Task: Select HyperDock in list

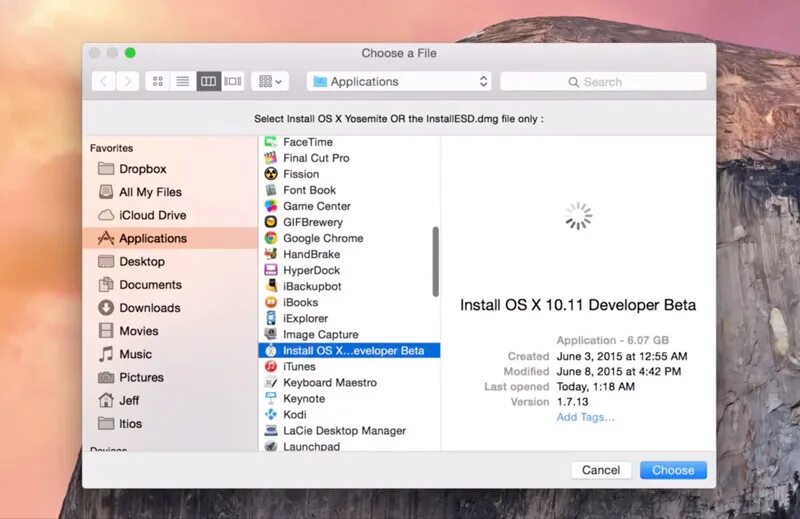Action: pos(349,270)
